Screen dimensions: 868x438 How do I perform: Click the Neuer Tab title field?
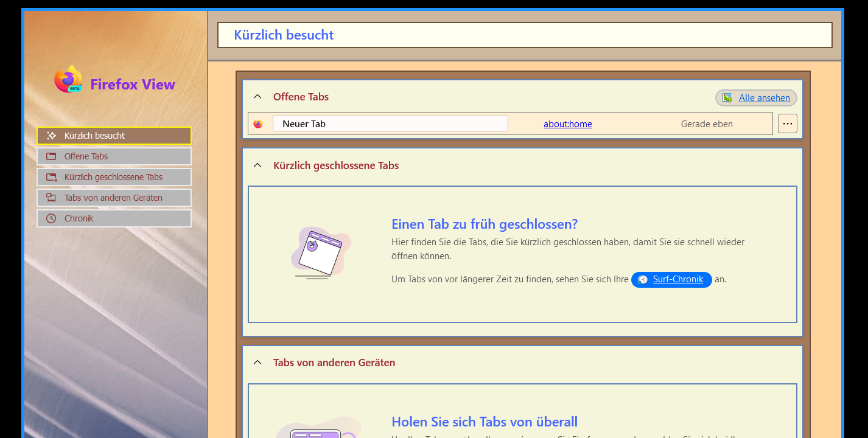pyautogui.click(x=390, y=124)
